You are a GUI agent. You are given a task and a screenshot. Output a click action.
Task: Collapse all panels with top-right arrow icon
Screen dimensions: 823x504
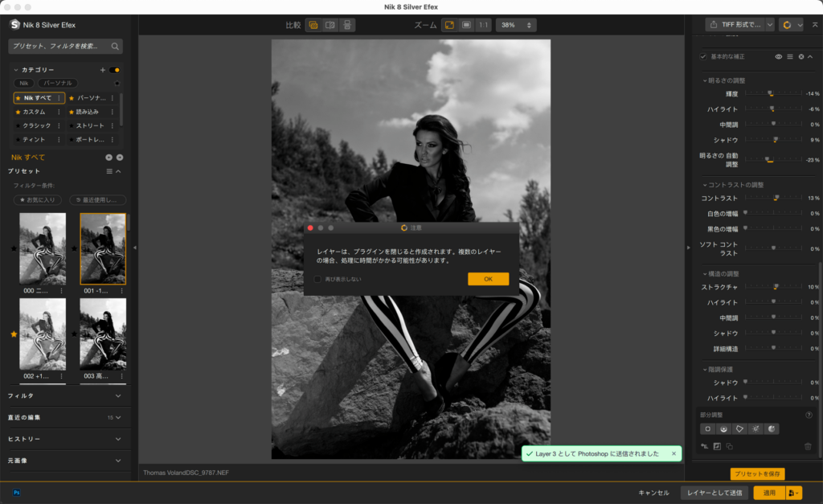tap(815, 25)
